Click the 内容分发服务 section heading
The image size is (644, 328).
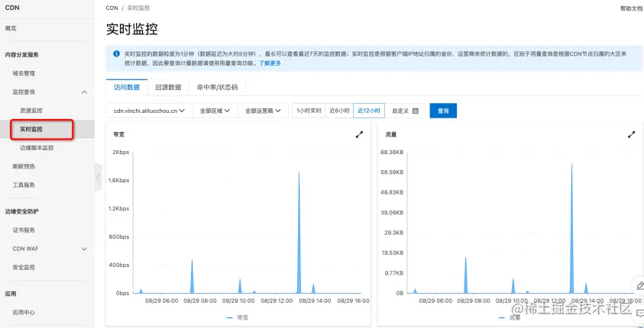click(21, 55)
